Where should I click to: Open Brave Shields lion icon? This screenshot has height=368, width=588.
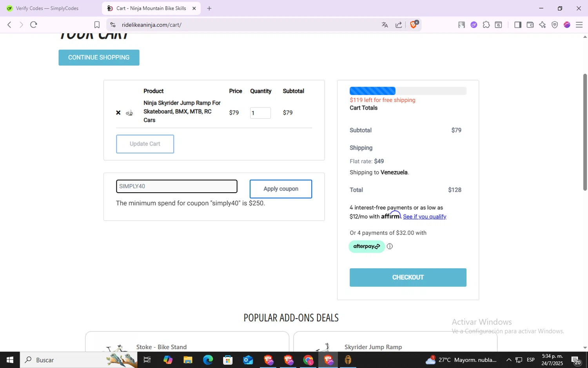[414, 24]
